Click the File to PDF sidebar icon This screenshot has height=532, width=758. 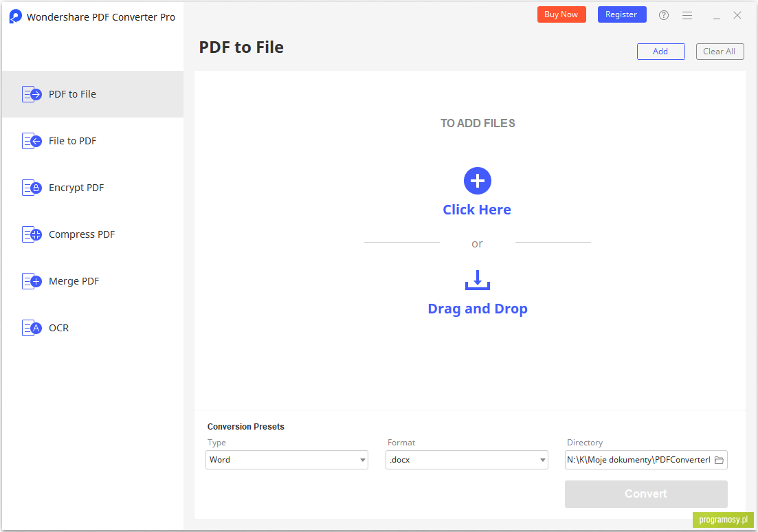click(32, 141)
